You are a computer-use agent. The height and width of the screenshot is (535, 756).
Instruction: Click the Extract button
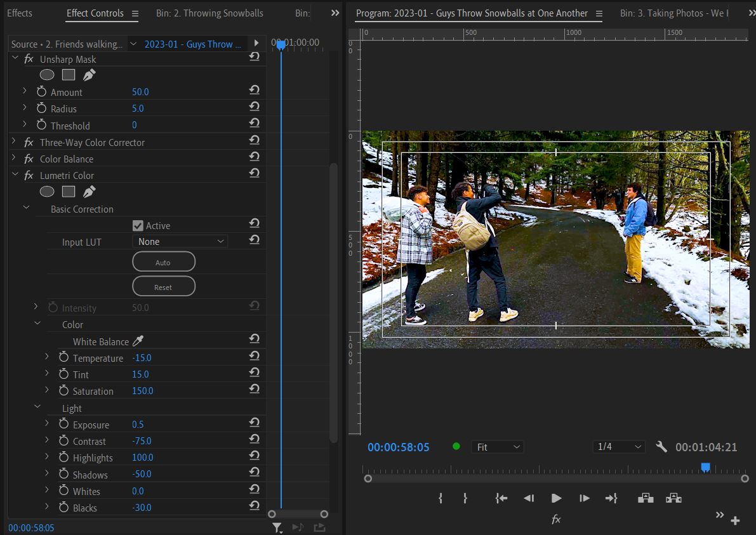pos(673,498)
